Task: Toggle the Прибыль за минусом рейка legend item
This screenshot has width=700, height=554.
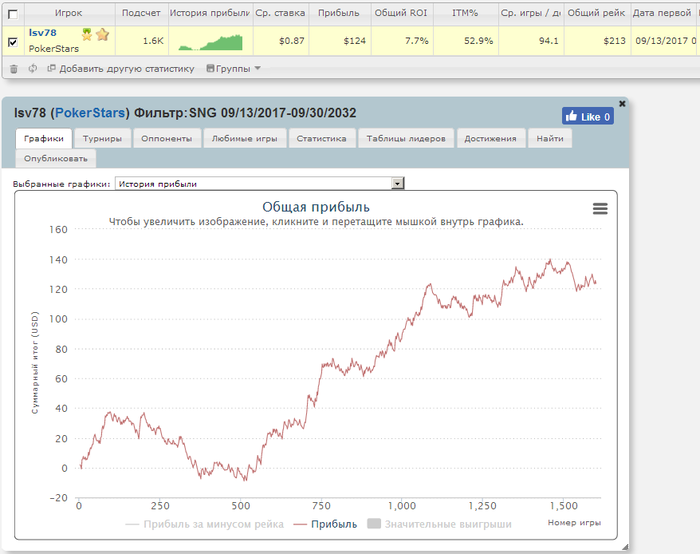Action: (204, 524)
